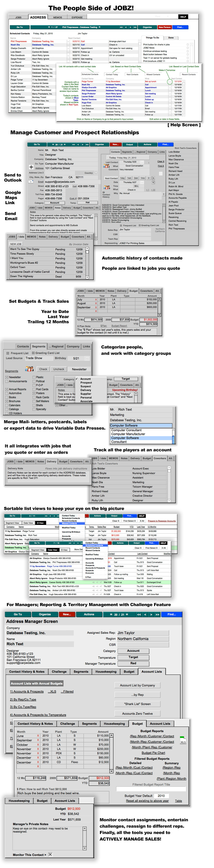Click down arrow of the jobs-by-invoice-date scrollbar
Screen dimensions: 214x868
tap(87, 277)
